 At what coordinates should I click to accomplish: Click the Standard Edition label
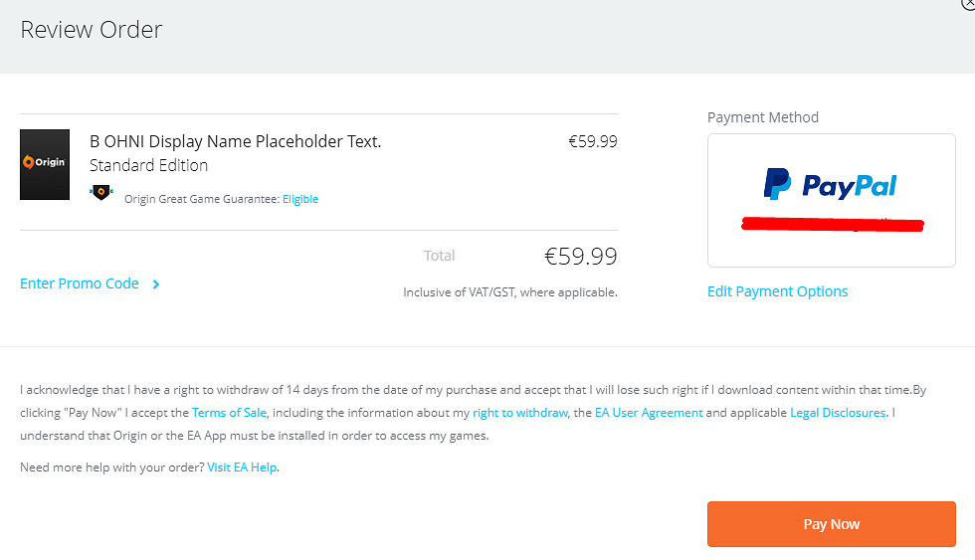(148, 165)
